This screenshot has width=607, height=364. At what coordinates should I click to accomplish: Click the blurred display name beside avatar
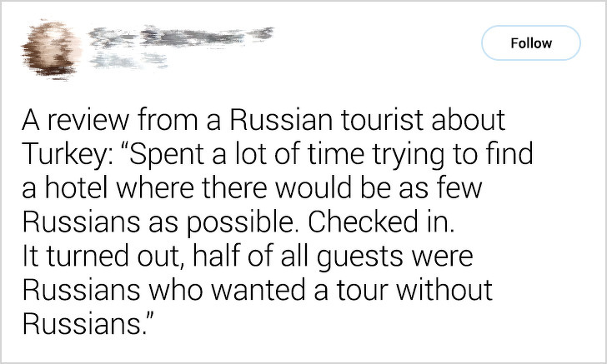[181, 37]
